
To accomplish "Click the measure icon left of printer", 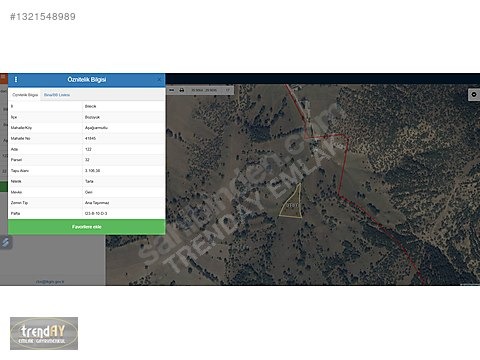I will click(172, 90).
